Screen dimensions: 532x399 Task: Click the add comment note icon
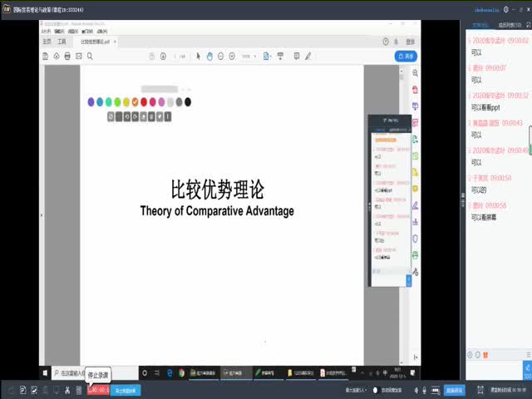click(297, 57)
